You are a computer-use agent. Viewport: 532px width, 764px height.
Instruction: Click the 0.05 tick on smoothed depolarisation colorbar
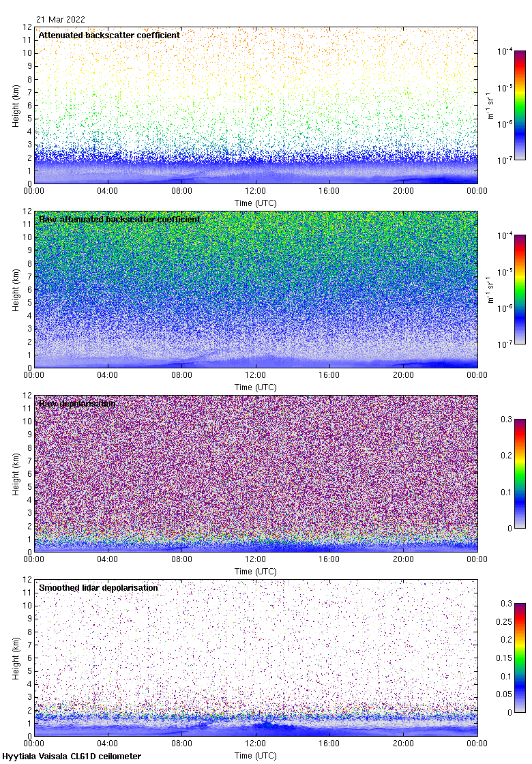504,694
